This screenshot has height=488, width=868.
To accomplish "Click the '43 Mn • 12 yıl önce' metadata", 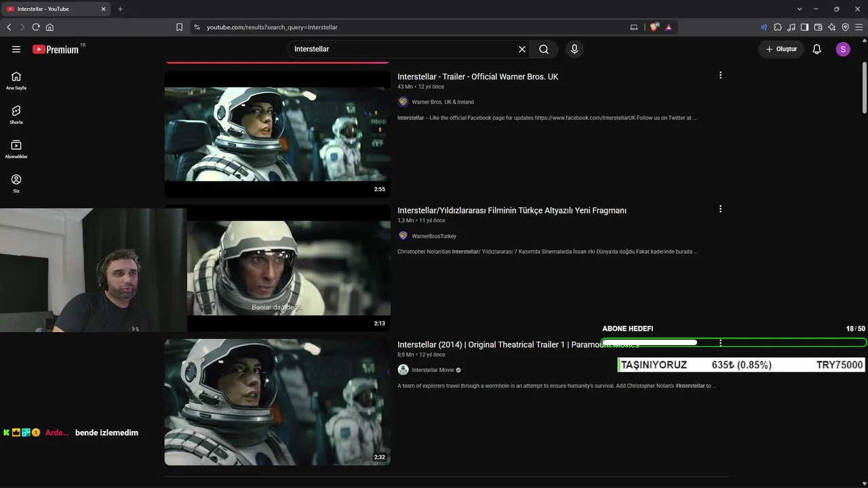I will click(x=420, y=87).
